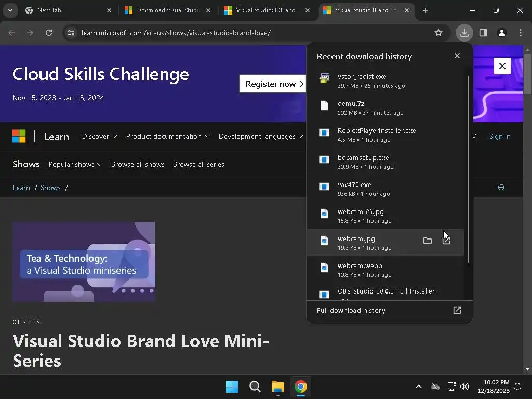
Task: Click vstor_redist.exe file name
Action: (362, 77)
